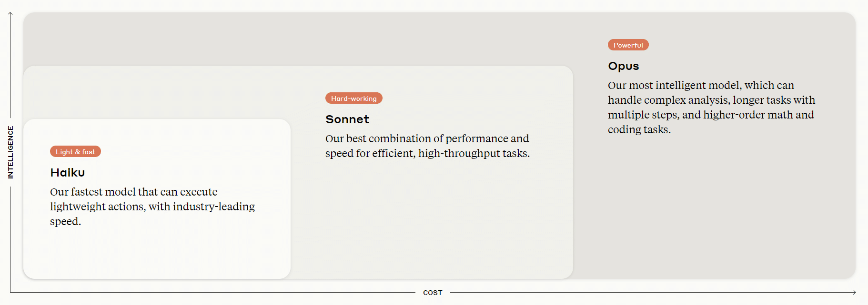Click the blank area below Haiku's description
868x305 pixels.
point(157,252)
